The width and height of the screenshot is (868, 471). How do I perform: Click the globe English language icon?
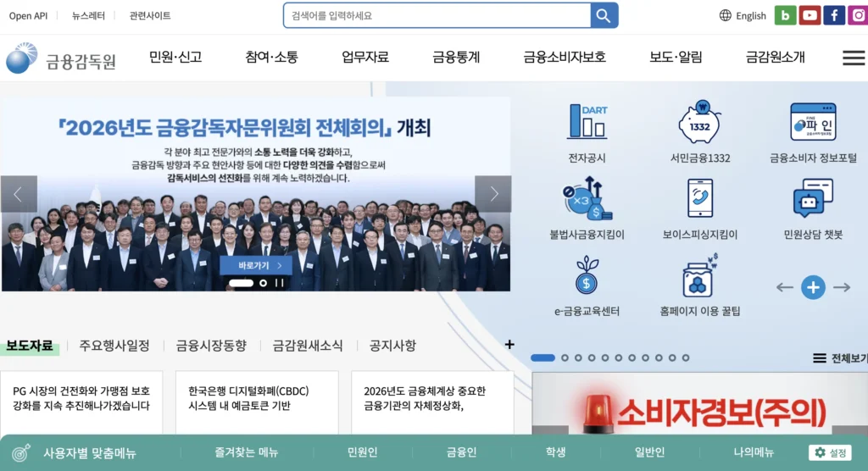tap(726, 15)
